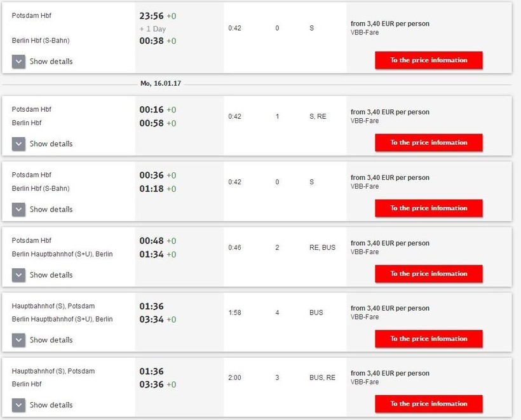Image resolution: width=521 pixels, height=420 pixels.
Task: Expand the connection arriving 03:36 via its chevron
Action: click(x=18, y=405)
